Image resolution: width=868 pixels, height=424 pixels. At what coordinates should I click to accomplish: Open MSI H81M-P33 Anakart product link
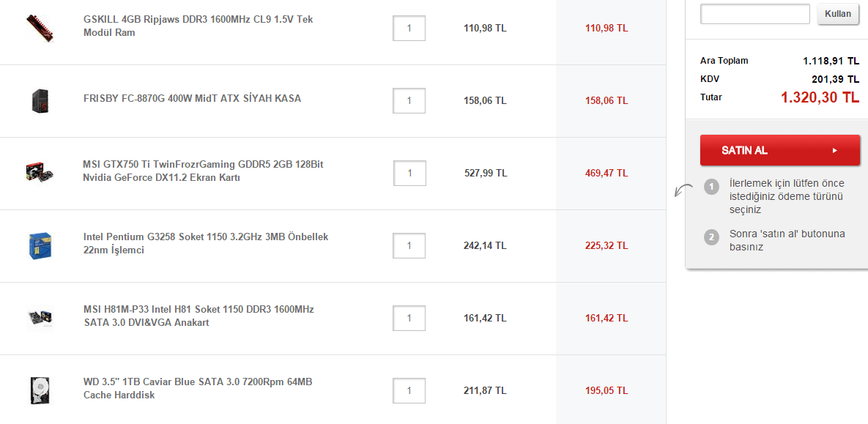click(199, 316)
